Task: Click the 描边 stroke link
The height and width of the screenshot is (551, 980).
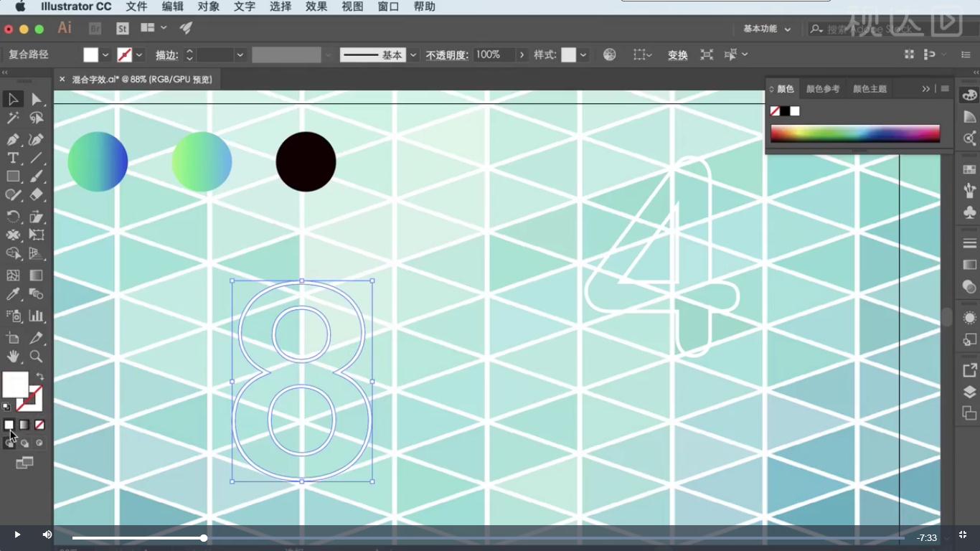Action: pos(166,55)
